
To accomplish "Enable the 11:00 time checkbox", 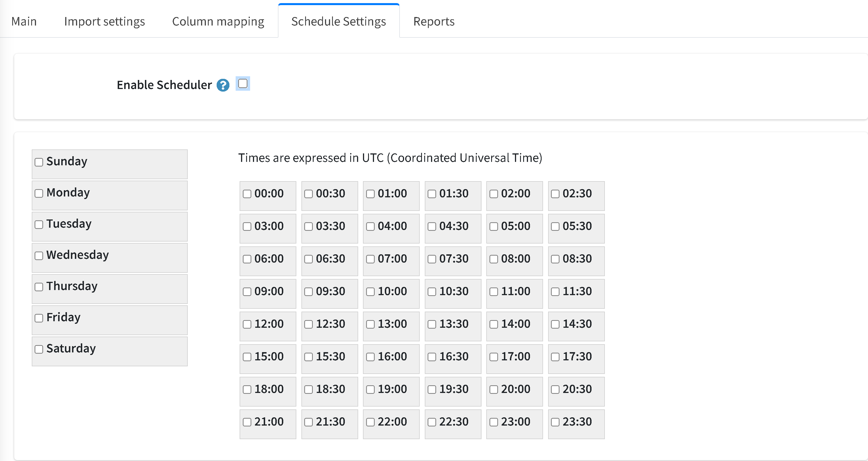I will click(494, 292).
